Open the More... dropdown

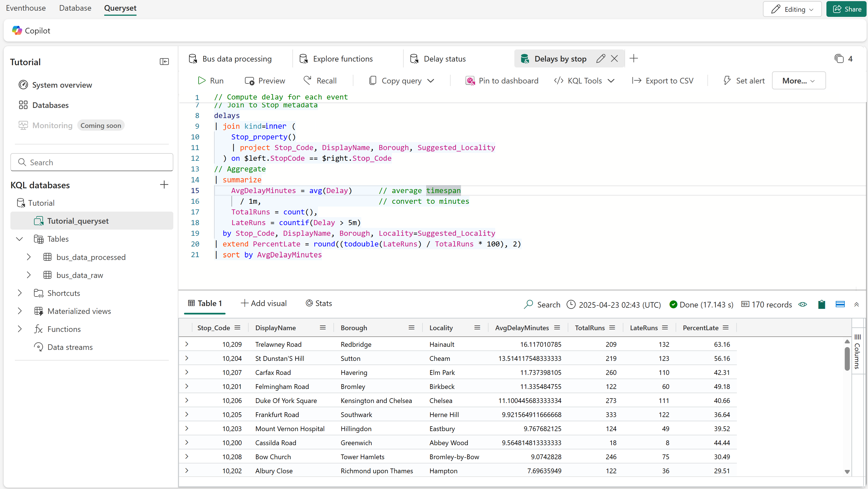click(x=798, y=81)
